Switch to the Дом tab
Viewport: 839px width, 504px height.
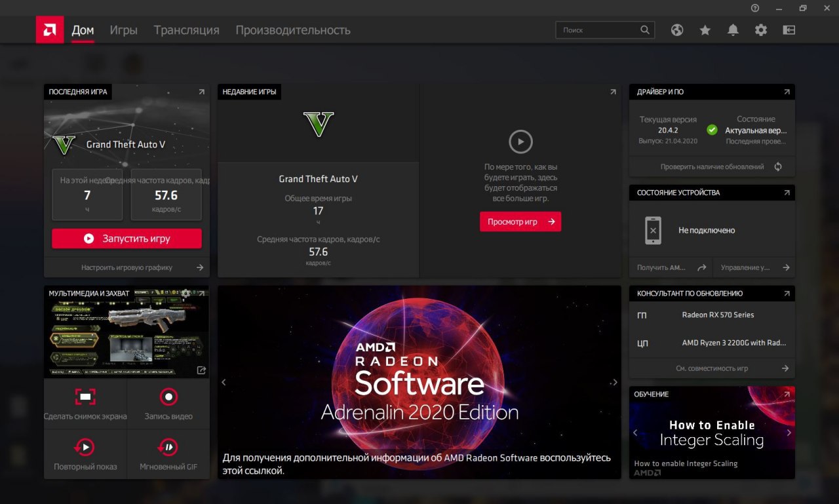tap(83, 30)
